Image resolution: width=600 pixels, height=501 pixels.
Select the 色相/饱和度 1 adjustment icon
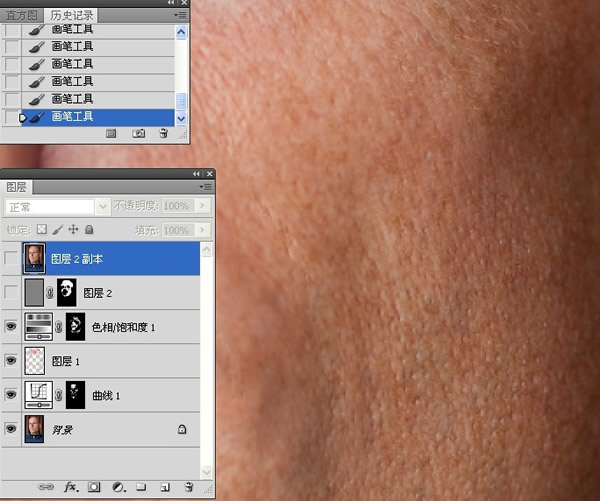39,327
